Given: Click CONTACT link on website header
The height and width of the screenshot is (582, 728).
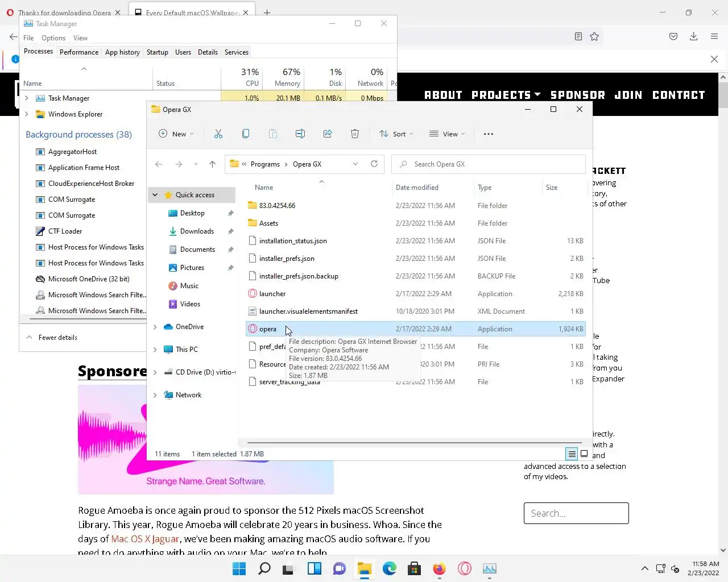Looking at the screenshot, I should (x=679, y=95).
